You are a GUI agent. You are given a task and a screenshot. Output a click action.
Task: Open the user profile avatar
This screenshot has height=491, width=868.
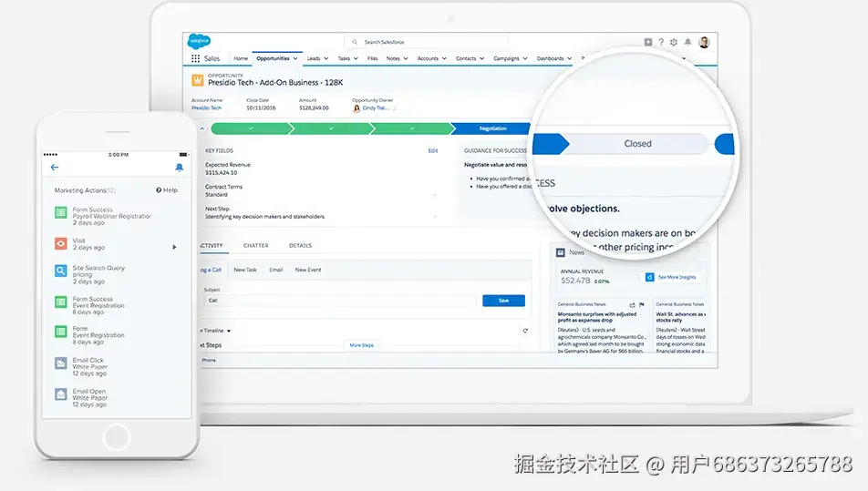point(704,42)
